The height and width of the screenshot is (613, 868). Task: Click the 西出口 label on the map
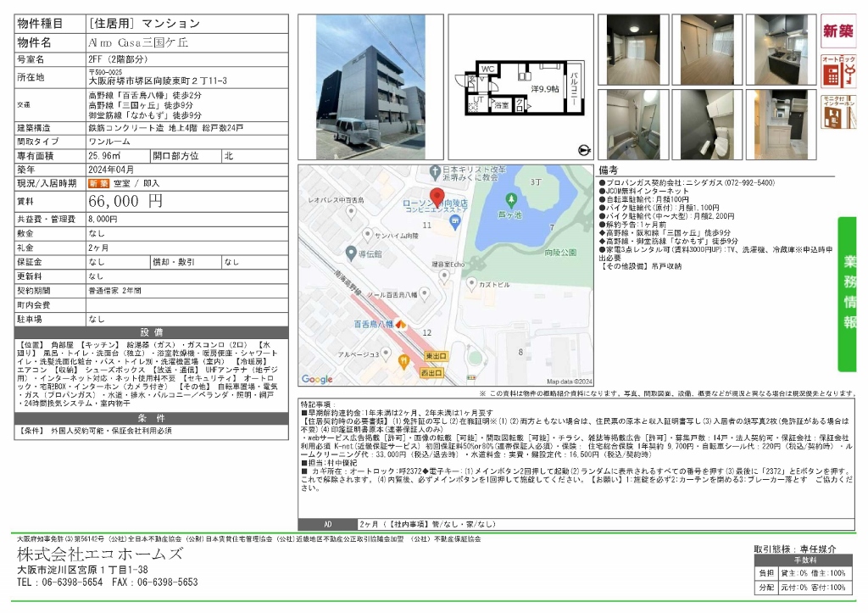(x=431, y=373)
